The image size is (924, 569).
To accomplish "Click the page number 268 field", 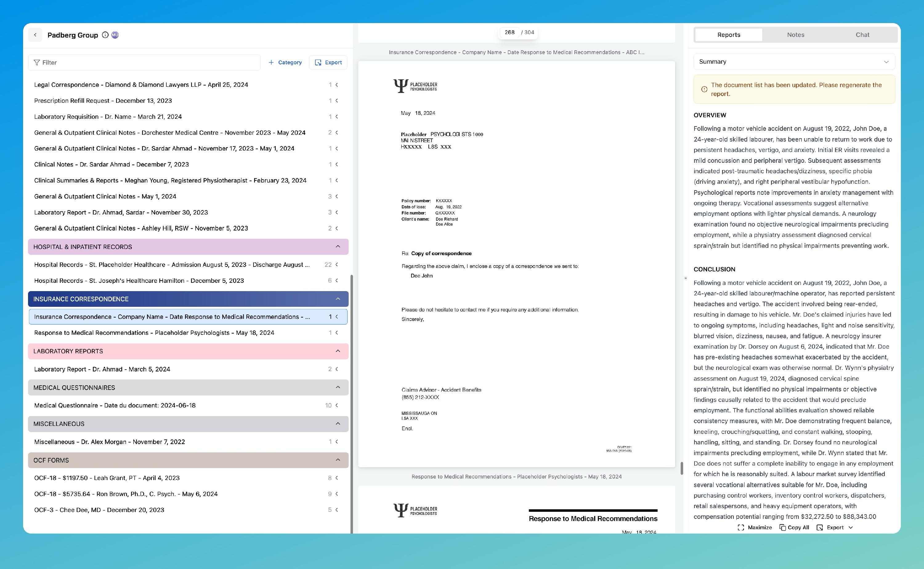I will [x=509, y=32].
